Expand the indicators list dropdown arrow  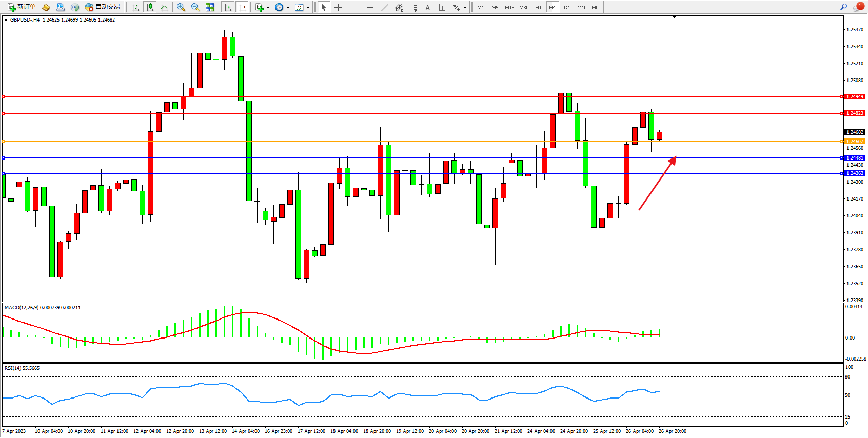pyautogui.click(x=268, y=7)
